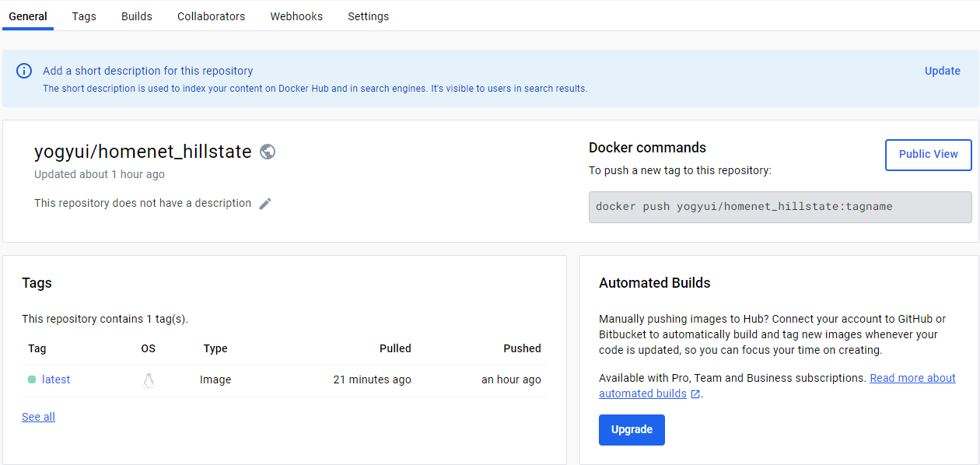Click the docker push command box
The image size is (980, 465).
780,207
